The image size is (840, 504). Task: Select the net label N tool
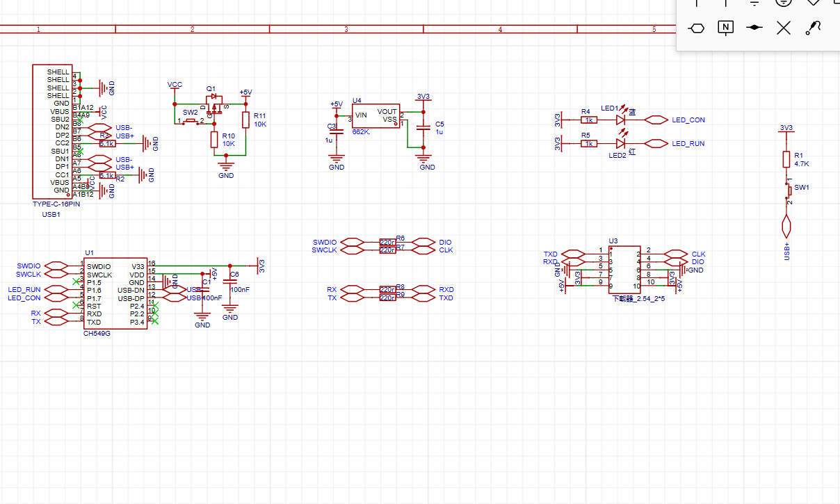click(x=725, y=28)
